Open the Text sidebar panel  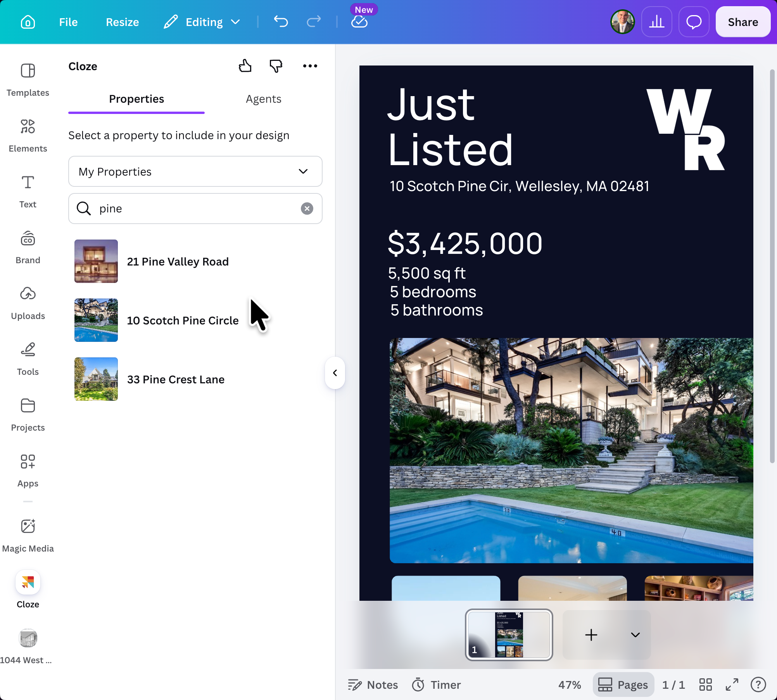tap(28, 191)
